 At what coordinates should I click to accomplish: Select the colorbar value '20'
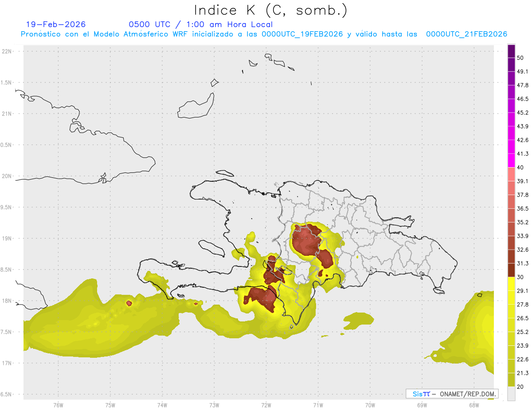tap(520, 387)
